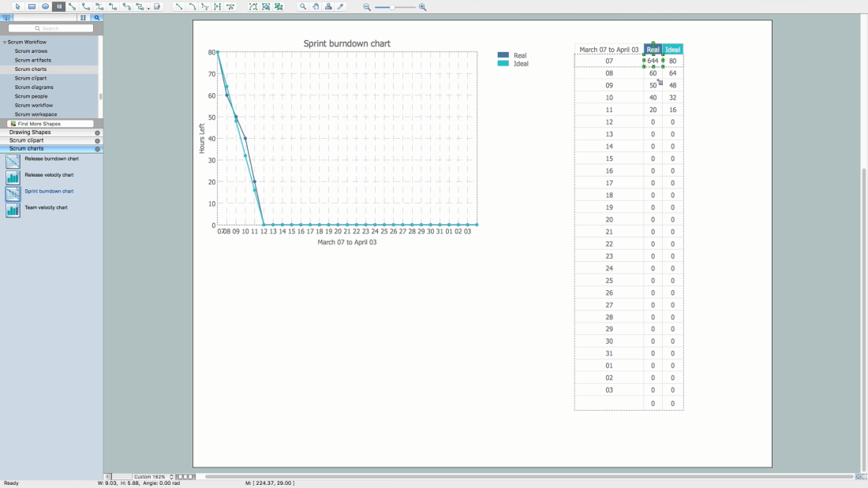This screenshot has width=868, height=488.
Task: Click the library search field
Action: coord(51,28)
